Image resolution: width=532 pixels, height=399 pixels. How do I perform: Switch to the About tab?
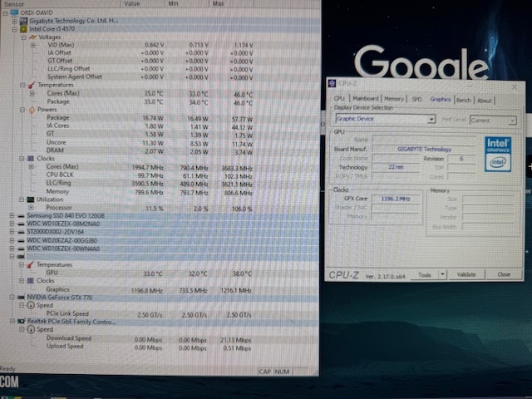pyautogui.click(x=485, y=101)
